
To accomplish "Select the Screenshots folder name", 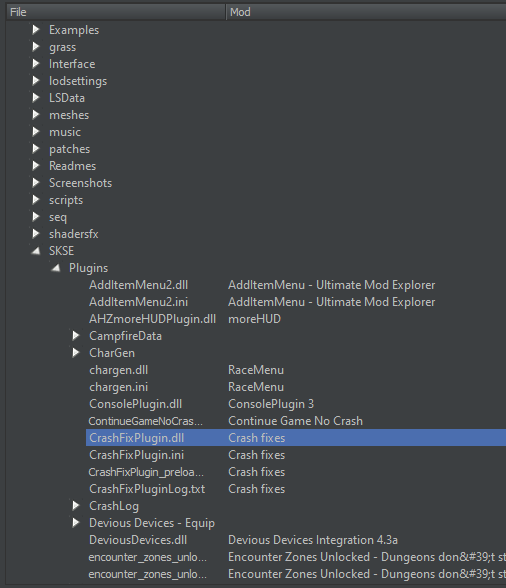I will [80, 183].
